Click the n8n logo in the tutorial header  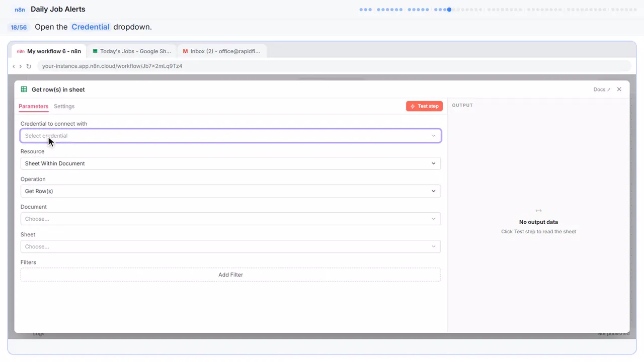(20, 10)
